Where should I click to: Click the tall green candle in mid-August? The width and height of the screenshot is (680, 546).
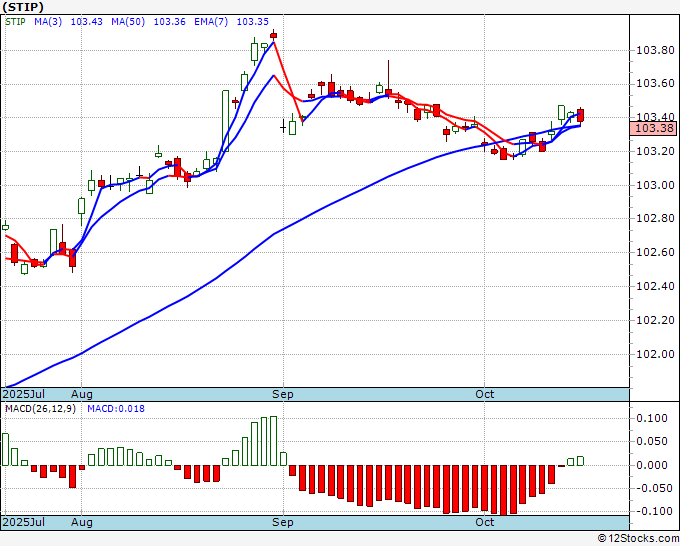pyautogui.click(x=226, y=121)
